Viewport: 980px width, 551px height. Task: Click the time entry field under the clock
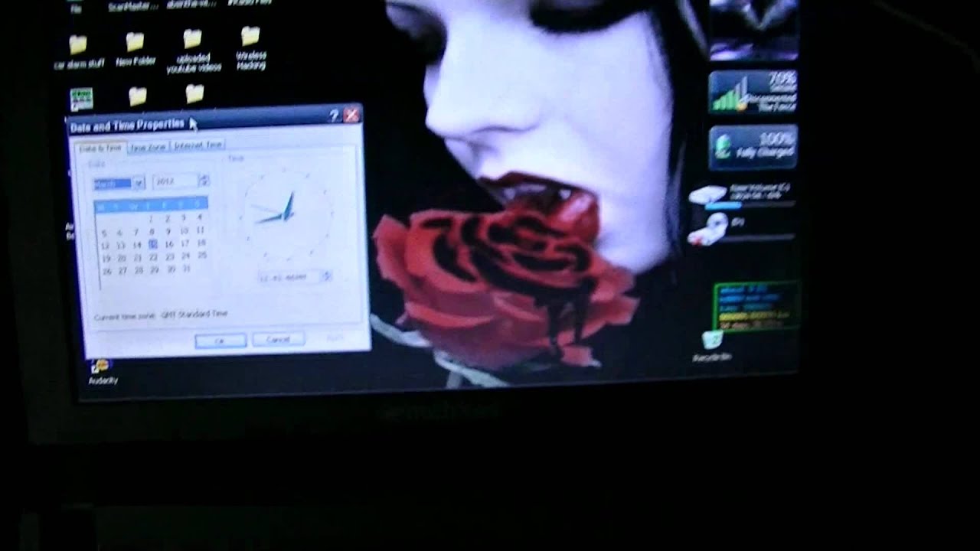(x=289, y=276)
